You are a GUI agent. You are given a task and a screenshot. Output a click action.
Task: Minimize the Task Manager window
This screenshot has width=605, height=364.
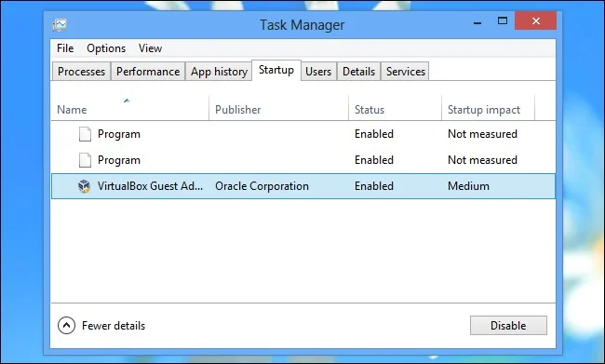[477, 21]
